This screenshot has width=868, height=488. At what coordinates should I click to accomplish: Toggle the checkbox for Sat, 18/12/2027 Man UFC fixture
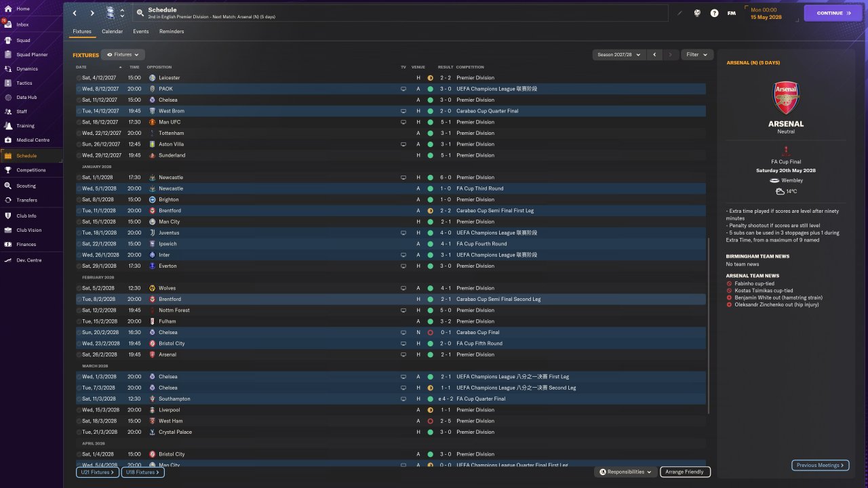(x=79, y=122)
